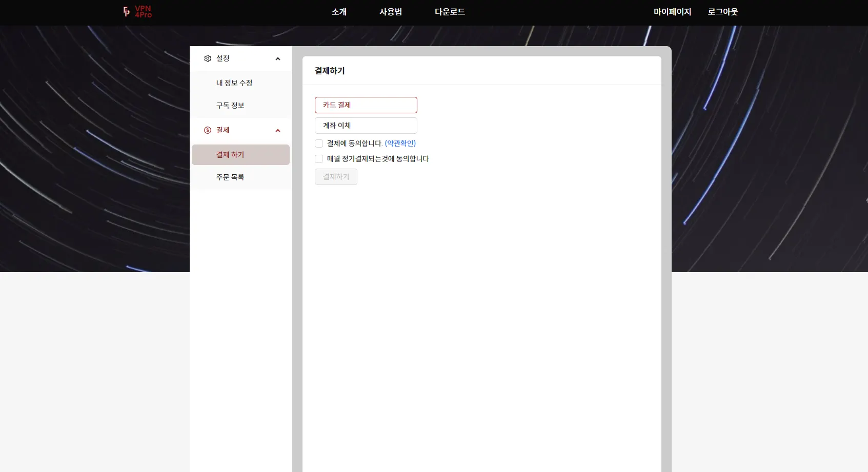Open the 약관확인 terms link
Image resolution: width=868 pixels, height=472 pixels.
tap(400, 143)
